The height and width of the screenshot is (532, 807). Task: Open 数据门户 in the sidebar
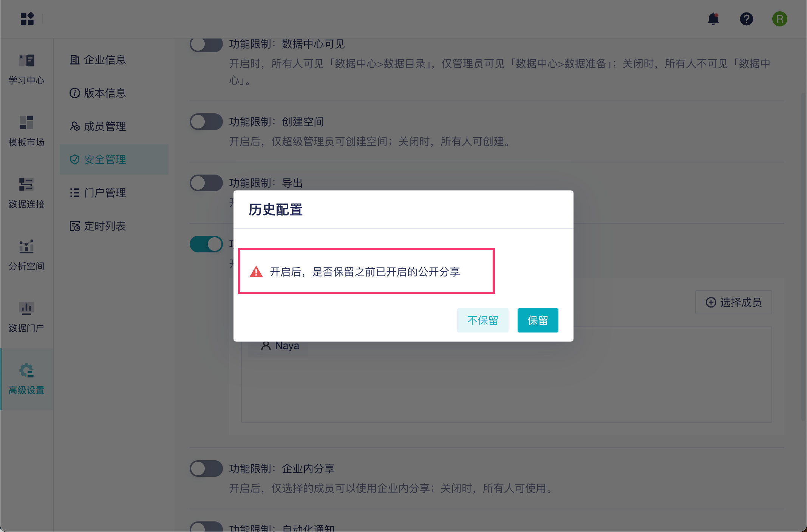pyautogui.click(x=26, y=317)
